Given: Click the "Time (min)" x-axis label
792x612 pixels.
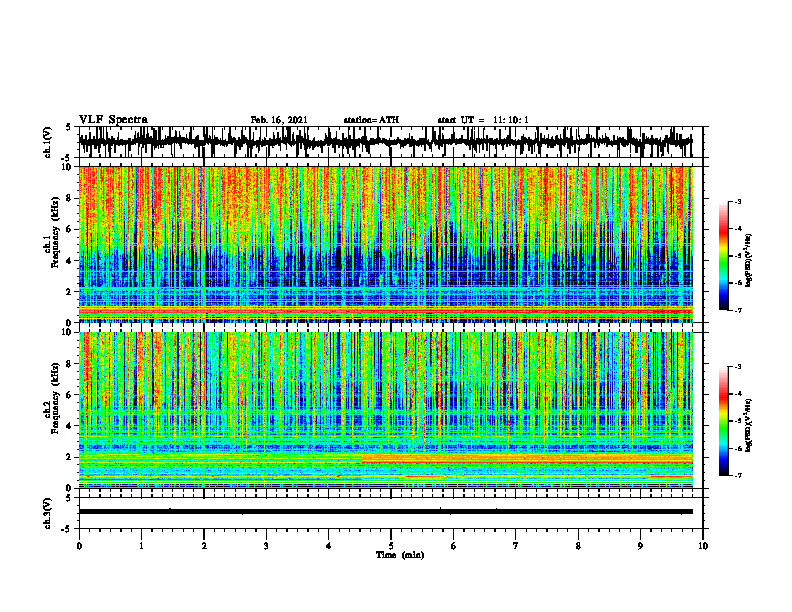Looking at the screenshot, I should pyautogui.click(x=400, y=555).
